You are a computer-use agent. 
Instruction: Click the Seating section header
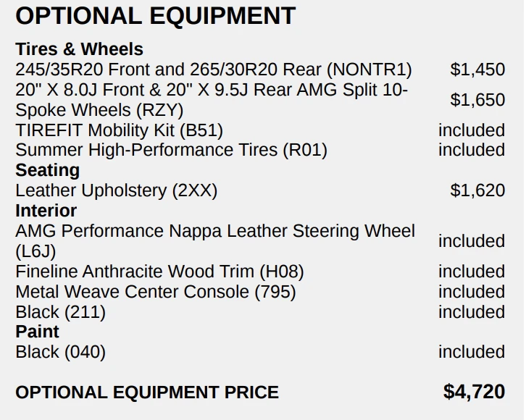pos(47,170)
